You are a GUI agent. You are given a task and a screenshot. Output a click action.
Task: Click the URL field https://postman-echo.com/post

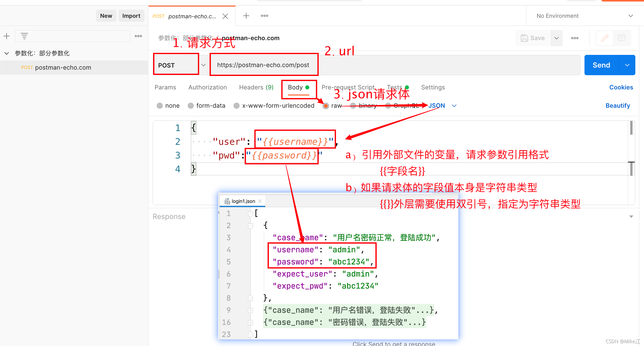click(395, 65)
